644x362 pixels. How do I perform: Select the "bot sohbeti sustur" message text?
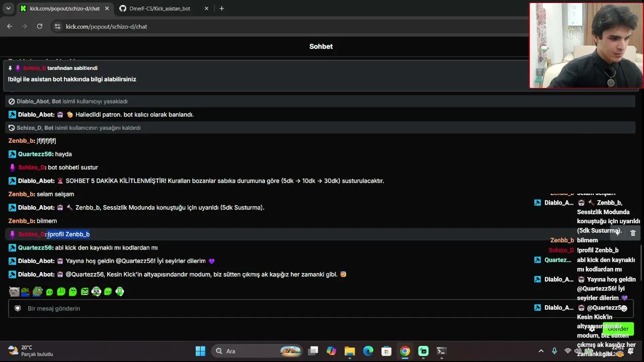pos(73,167)
